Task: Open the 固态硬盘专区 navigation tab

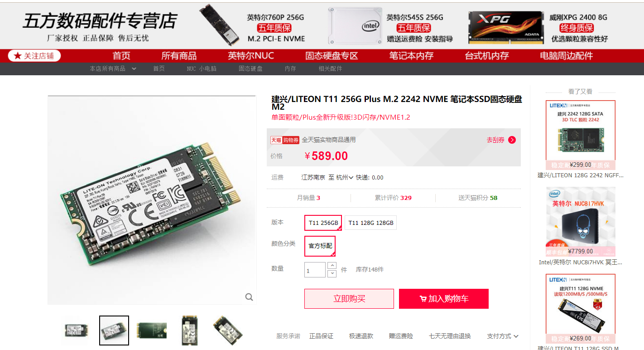Action: pyautogui.click(x=332, y=56)
